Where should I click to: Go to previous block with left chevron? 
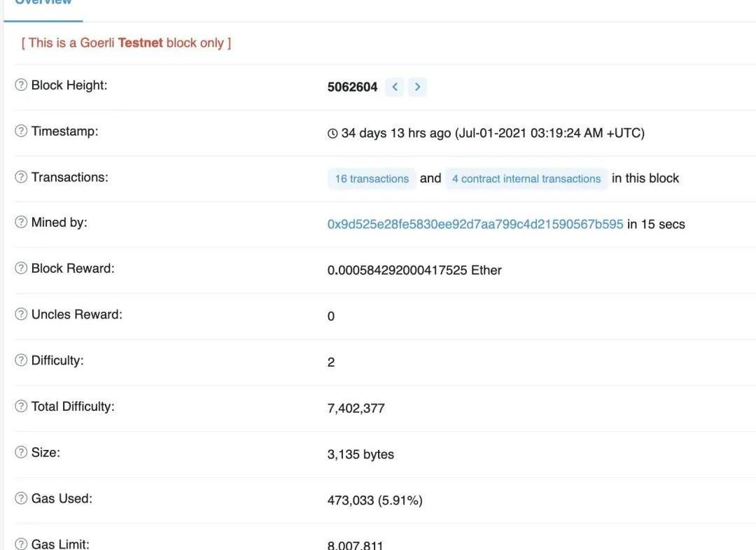click(395, 87)
